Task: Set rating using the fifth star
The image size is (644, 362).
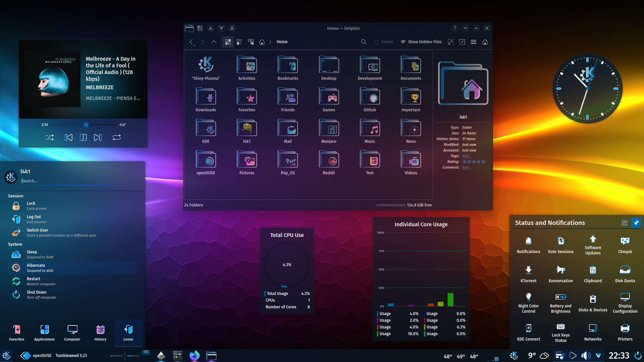Action: tap(483, 162)
